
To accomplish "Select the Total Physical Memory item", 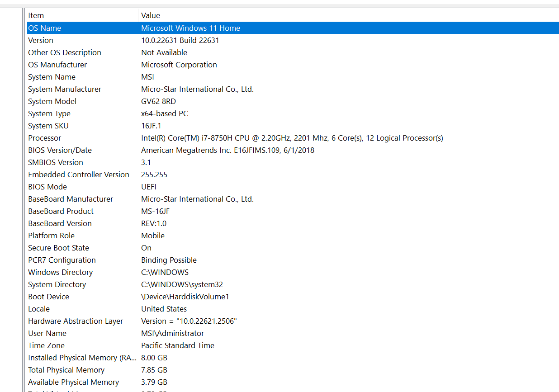I will [66, 370].
